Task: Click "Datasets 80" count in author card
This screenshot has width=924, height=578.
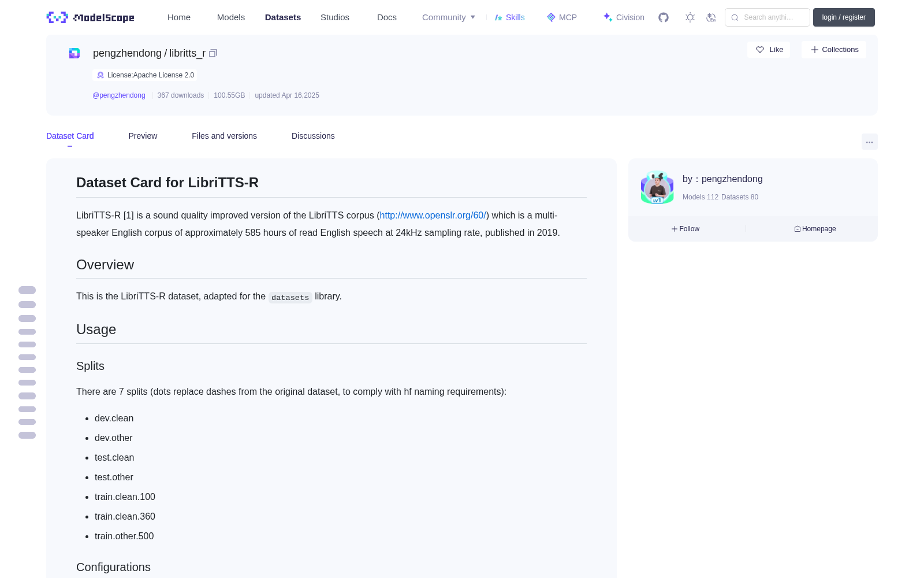Action: (740, 197)
